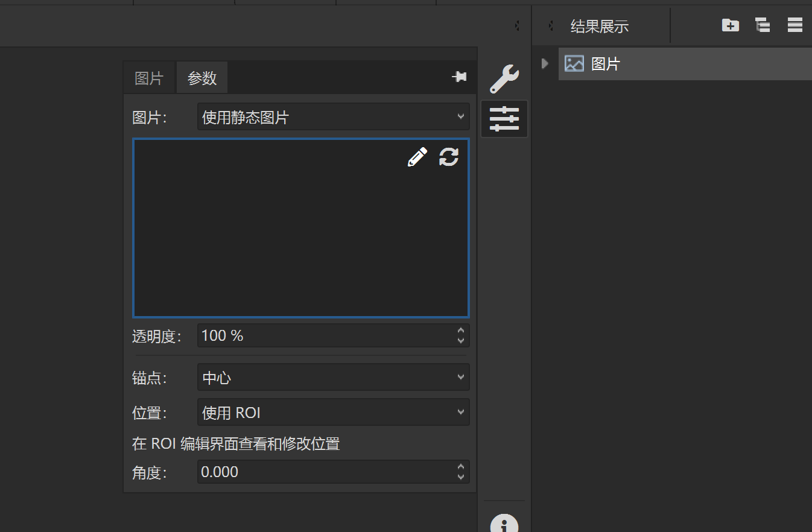Select the sliders parameters icon in sidebar

tap(504, 119)
